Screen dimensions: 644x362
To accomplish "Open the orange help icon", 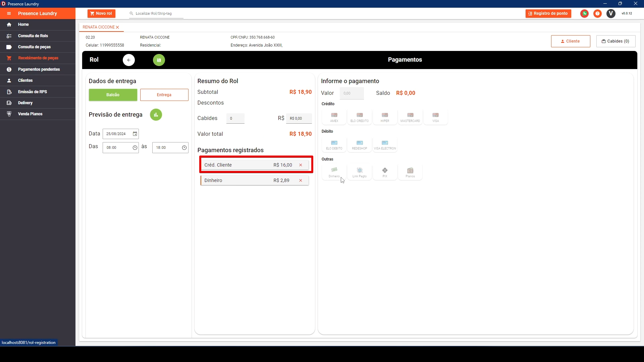I will (x=597, y=13).
